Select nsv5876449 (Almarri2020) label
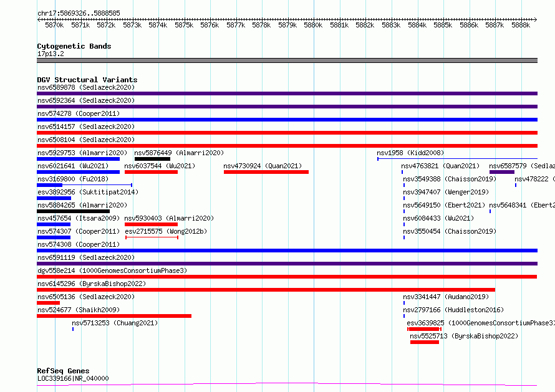 [179, 153]
